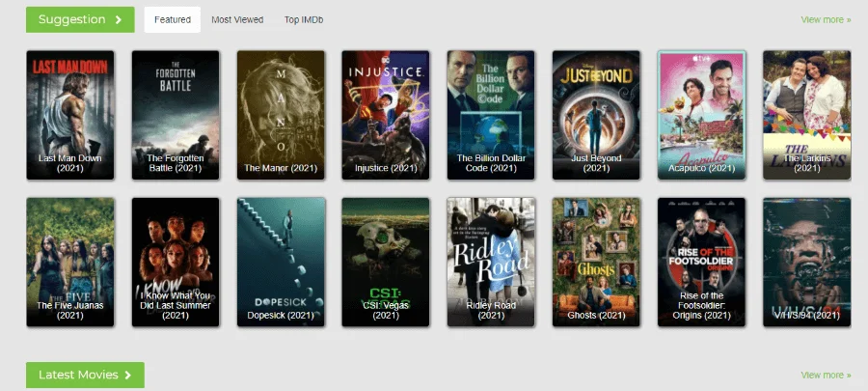Select the Featured tab
The image size is (868, 391).
(173, 20)
